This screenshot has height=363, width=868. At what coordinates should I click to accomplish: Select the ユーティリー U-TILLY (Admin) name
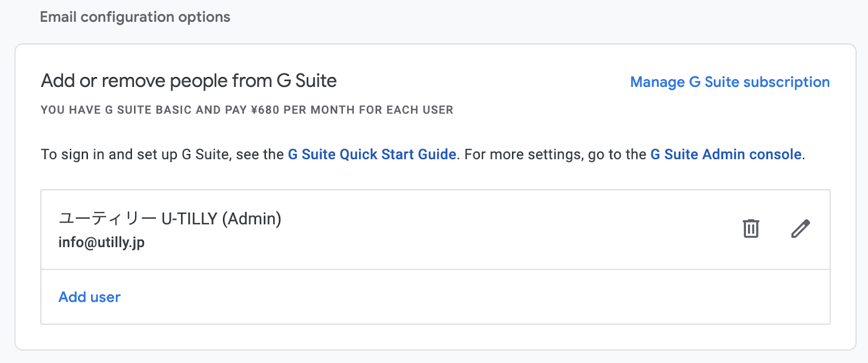coord(170,219)
